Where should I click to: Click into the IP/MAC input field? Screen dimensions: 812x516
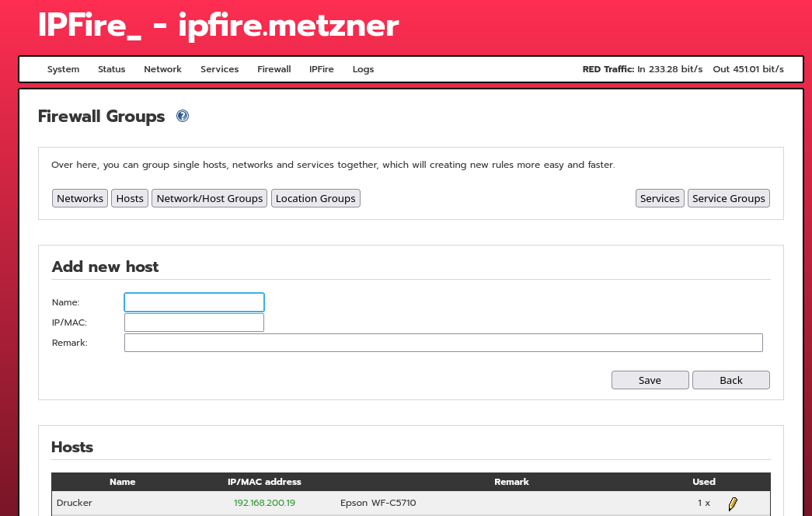tap(194, 322)
